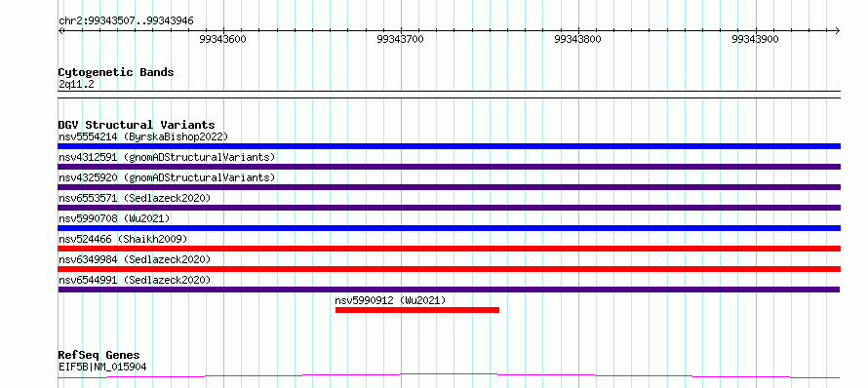Click the purple bar for nsv6544991

(x=449, y=290)
